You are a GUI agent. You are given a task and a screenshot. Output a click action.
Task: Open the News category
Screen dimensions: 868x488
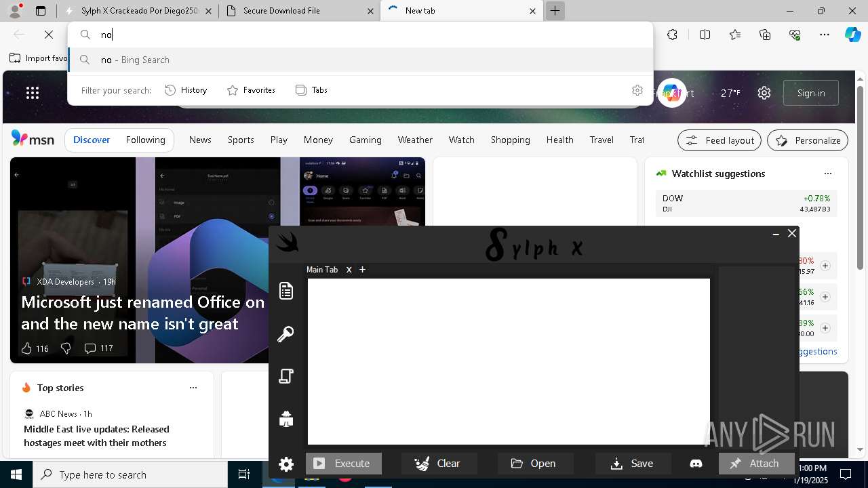tap(200, 140)
